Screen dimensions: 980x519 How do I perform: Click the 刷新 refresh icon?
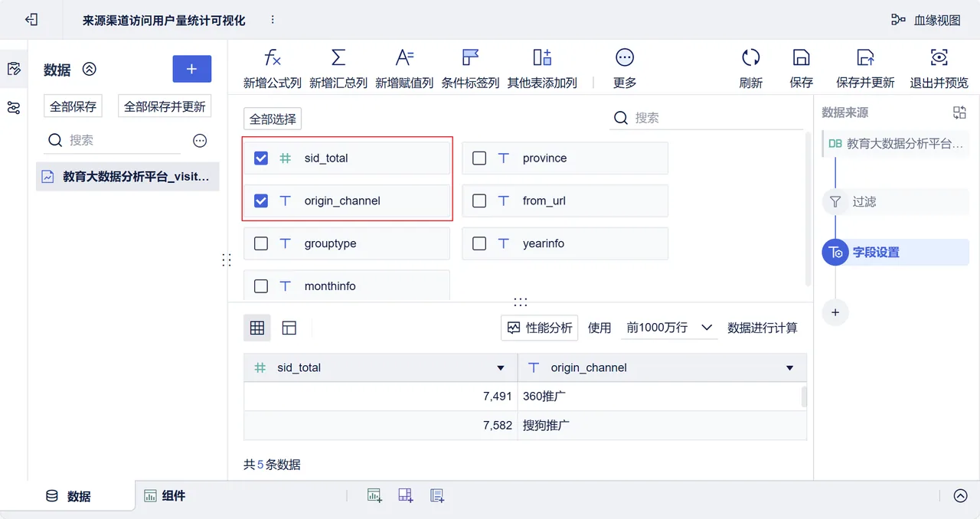click(750, 58)
